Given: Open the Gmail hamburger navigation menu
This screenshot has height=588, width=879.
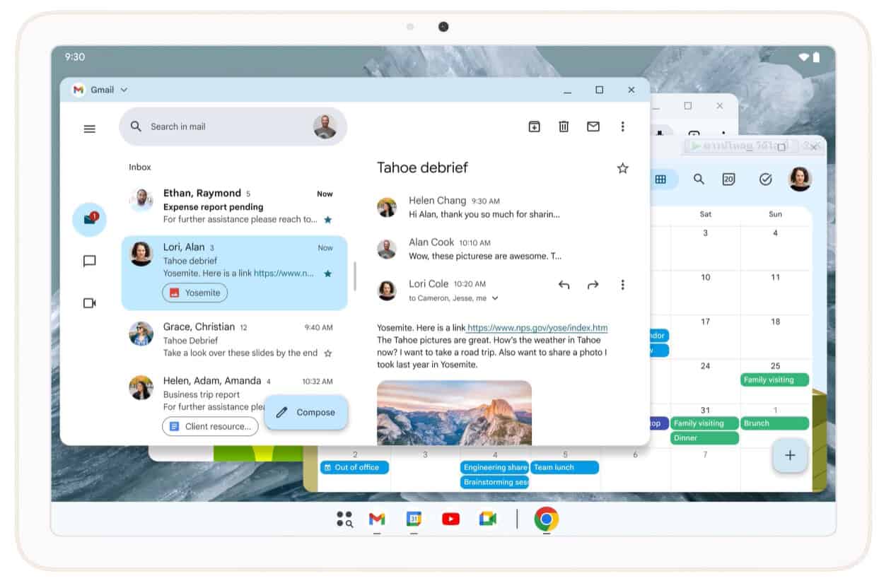Looking at the screenshot, I should 89,129.
